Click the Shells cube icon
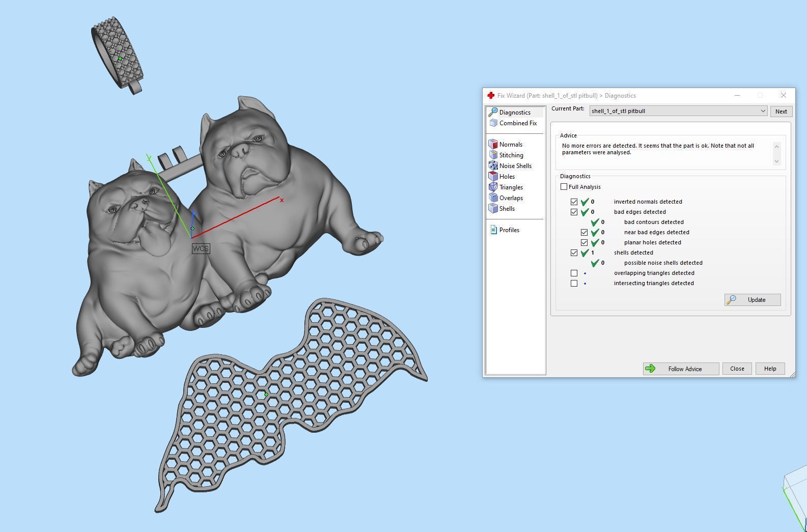 493,208
